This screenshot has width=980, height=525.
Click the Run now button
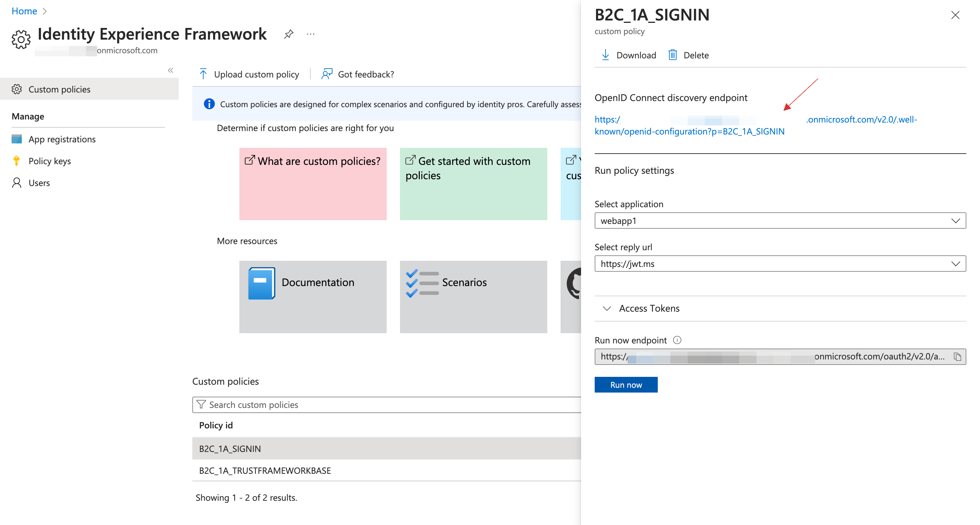[626, 384]
